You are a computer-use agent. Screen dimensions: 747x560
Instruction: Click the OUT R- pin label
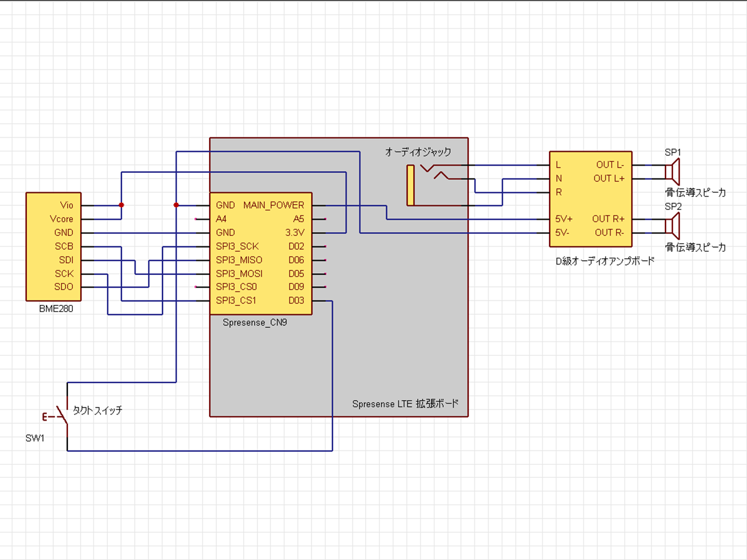(x=609, y=233)
